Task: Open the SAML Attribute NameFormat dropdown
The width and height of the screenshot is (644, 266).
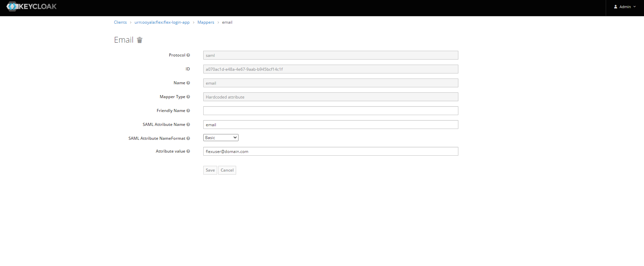Action: pyautogui.click(x=221, y=138)
